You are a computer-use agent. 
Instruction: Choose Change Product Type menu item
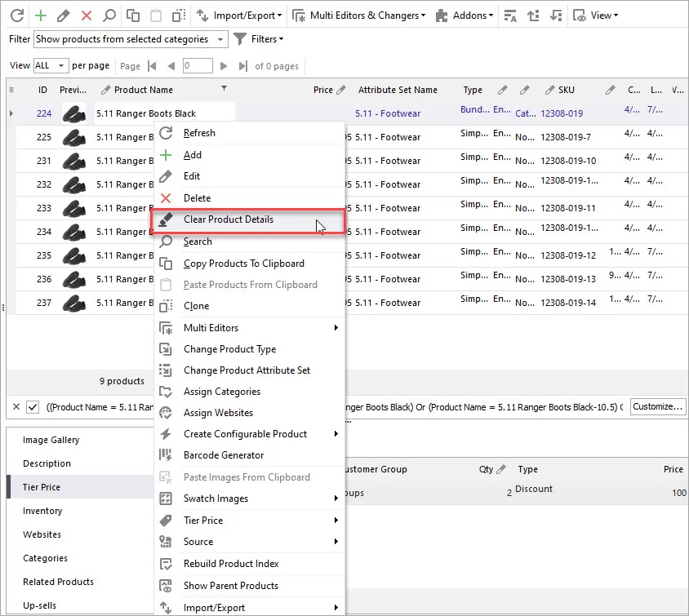249,349
